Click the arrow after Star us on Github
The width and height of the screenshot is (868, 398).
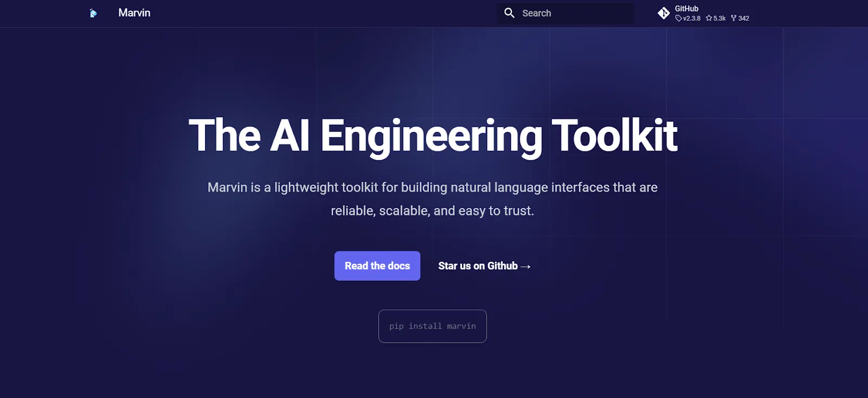[526, 267]
